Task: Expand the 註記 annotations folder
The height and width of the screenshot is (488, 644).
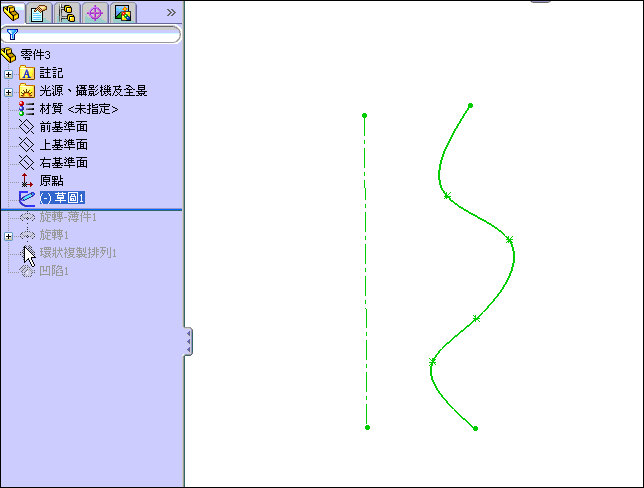Action: click(x=8, y=74)
